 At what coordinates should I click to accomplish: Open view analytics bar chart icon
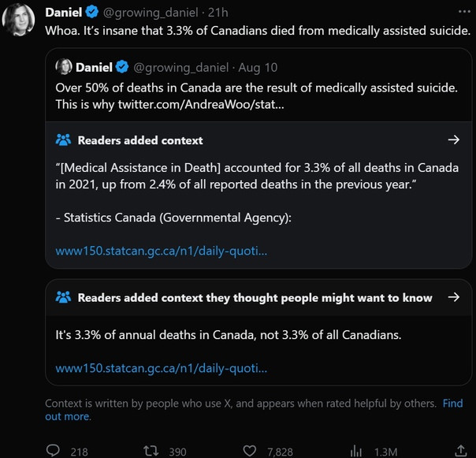click(355, 451)
